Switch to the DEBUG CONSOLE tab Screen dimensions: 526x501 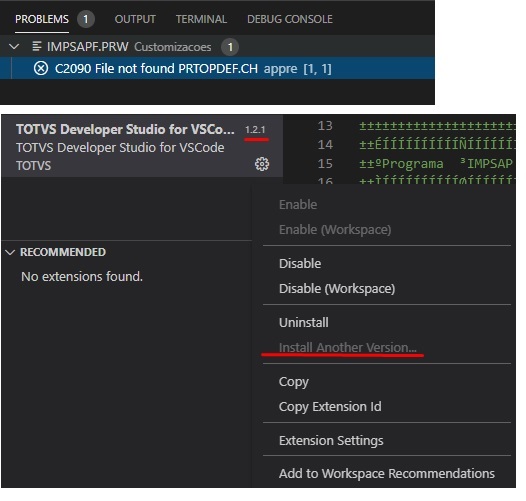pyautogui.click(x=290, y=19)
